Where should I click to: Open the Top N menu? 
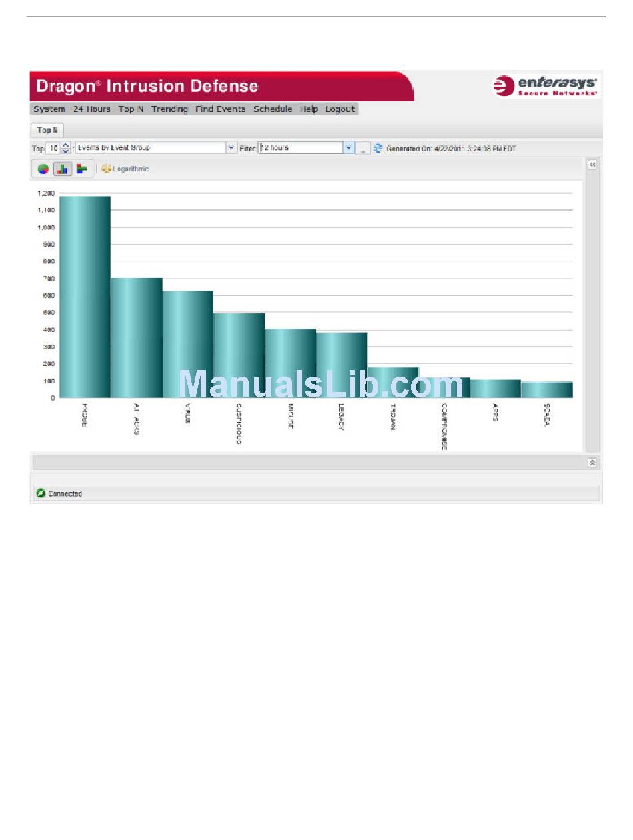point(131,109)
